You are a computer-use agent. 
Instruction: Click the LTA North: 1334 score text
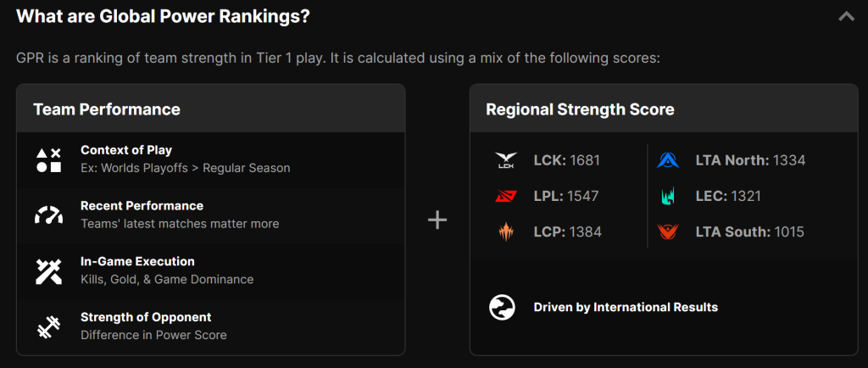pos(750,160)
